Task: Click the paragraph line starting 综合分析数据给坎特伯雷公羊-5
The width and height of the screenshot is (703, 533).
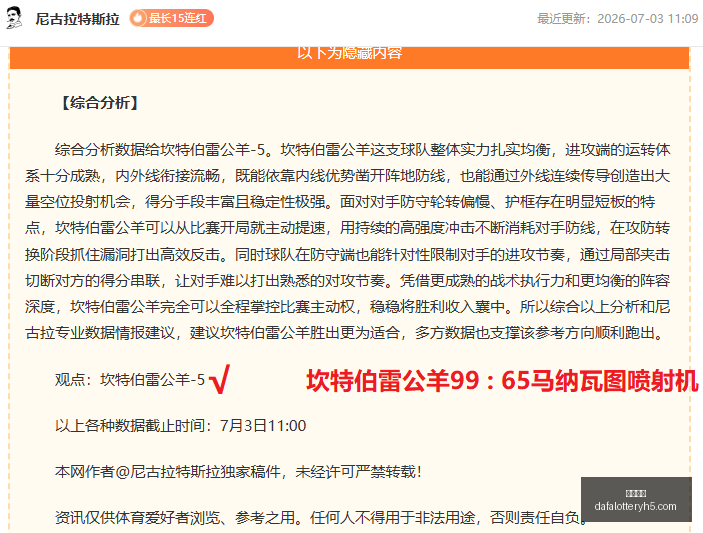Action: pos(362,149)
